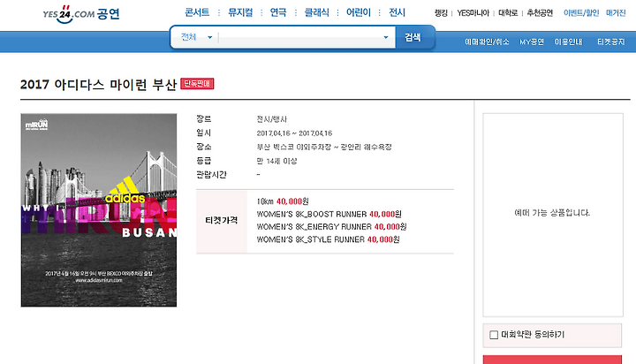This screenshot has width=636, height=364.
Task: Click the red booking button at the bottom
Action: 552,360
